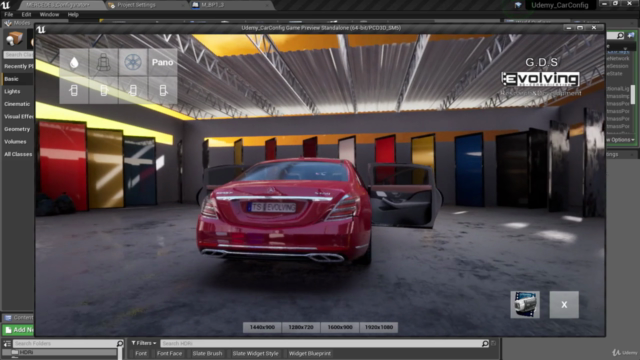Click the placement mode cube icon
Screen dimensions: 640x360
pyautogui.click(x=14, y=39)
